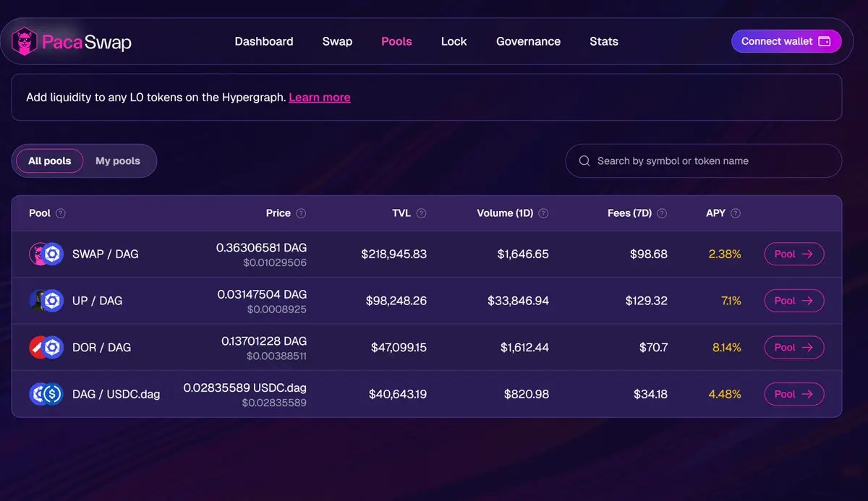
Task: Click the TVL value $40,643.19
Action: pos(398,394)
